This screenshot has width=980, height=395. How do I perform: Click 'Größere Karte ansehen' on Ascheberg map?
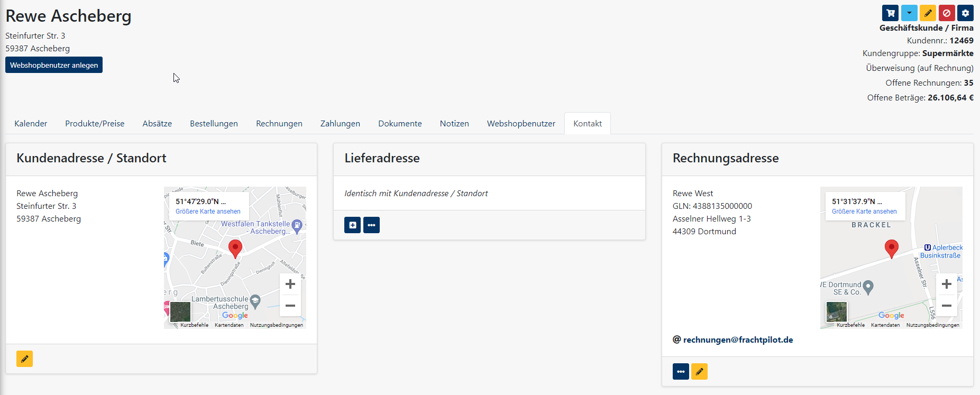coord(208,212)
